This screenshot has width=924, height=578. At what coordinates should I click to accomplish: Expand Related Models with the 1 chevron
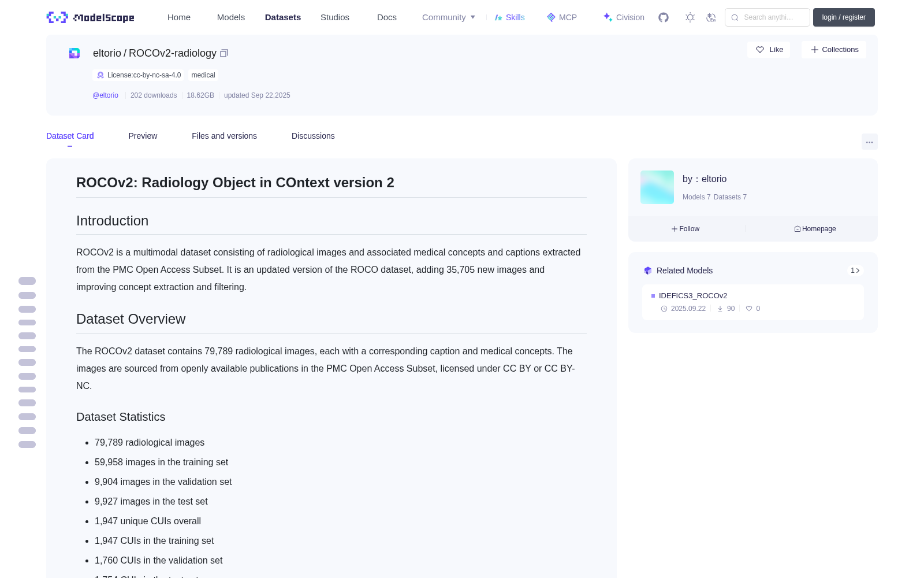pyautogui.click(x=855, y=271)
